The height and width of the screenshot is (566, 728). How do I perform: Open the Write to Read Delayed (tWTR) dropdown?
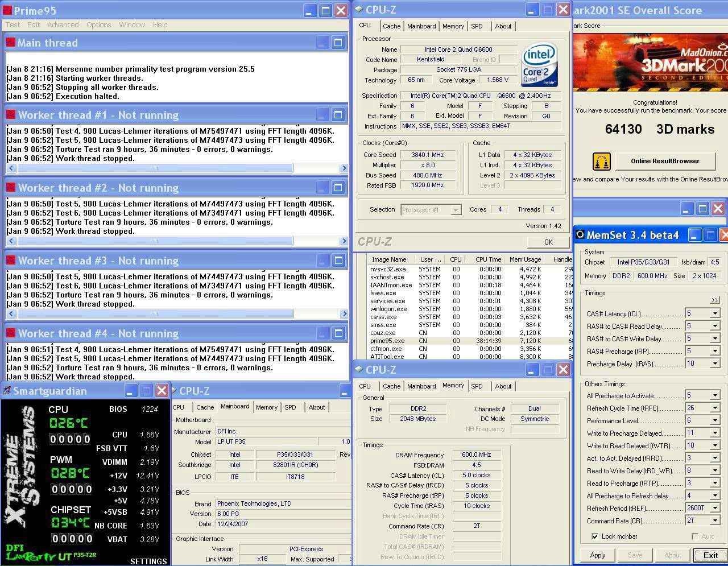click(x=715, y=445)
